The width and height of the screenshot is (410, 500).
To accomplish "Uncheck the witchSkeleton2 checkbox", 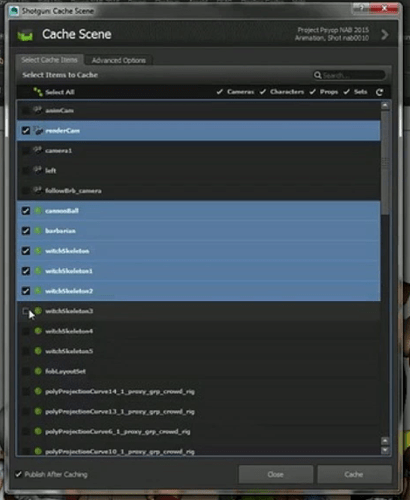I will point(26,291).
